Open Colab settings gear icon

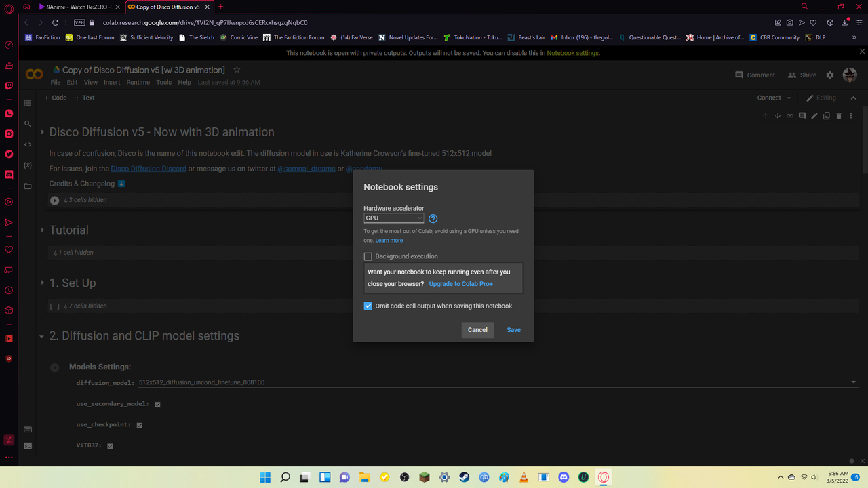point(830,75)
